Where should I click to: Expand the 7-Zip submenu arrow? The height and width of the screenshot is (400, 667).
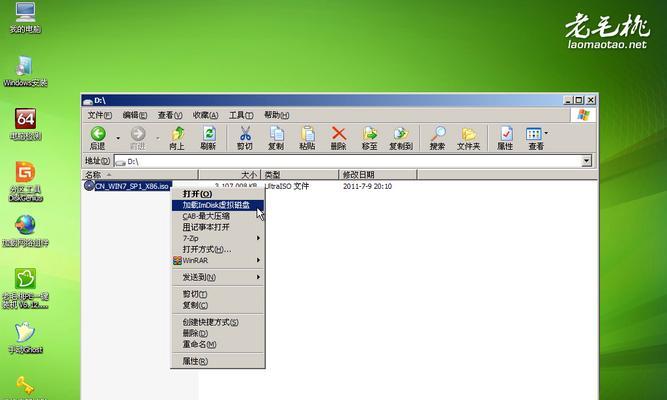click(258, 238)
